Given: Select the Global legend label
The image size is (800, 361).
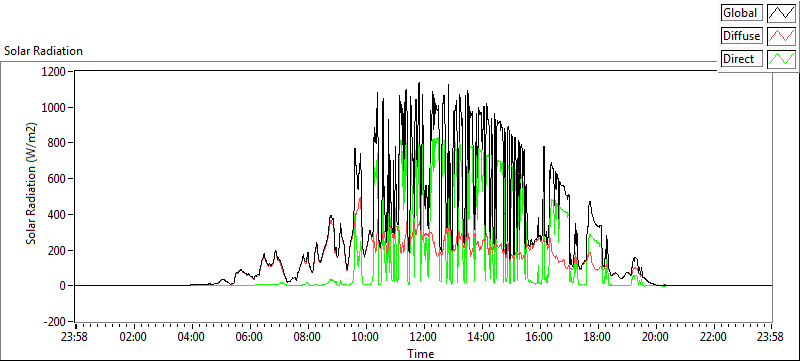Looking at the screenshot, I should click(x=742, y=13).
